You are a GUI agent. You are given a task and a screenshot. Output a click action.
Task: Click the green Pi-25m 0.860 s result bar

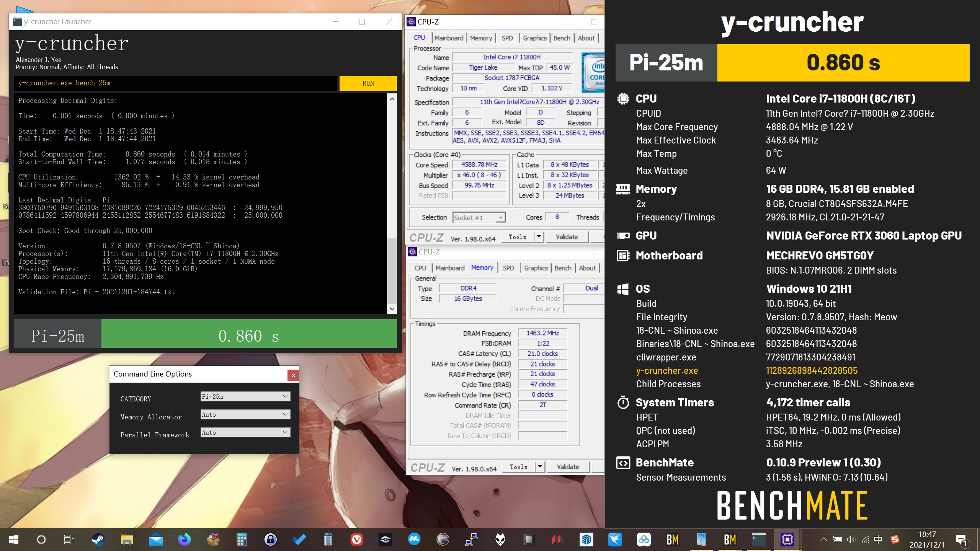(x=249, y=334)
